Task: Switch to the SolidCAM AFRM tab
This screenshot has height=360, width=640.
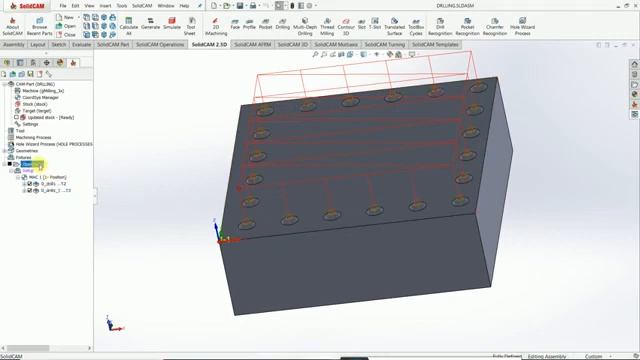Action: pyautogui.click(x=253, y=44)
